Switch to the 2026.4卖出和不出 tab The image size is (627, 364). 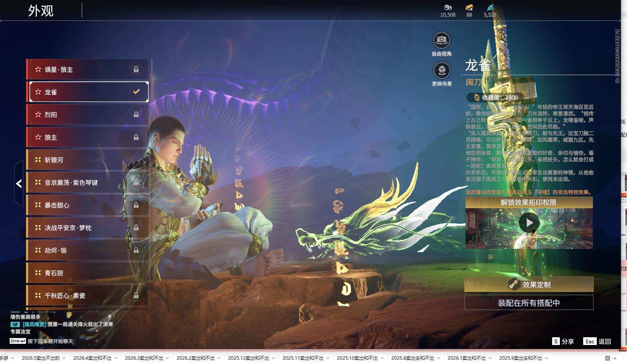coord(92,358)
